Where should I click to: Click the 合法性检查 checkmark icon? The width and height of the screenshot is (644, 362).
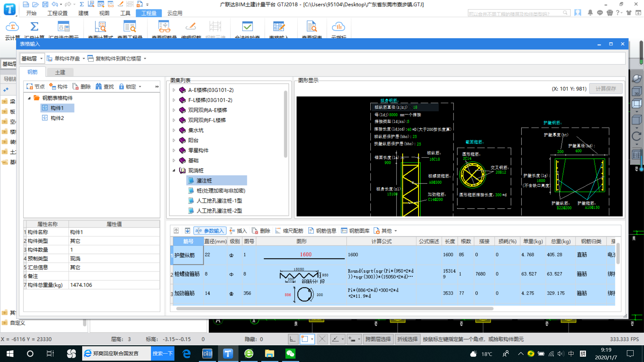[247, 27]
